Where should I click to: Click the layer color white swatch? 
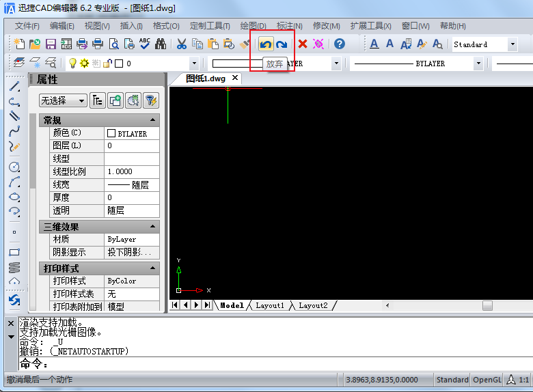coord(119,64)
